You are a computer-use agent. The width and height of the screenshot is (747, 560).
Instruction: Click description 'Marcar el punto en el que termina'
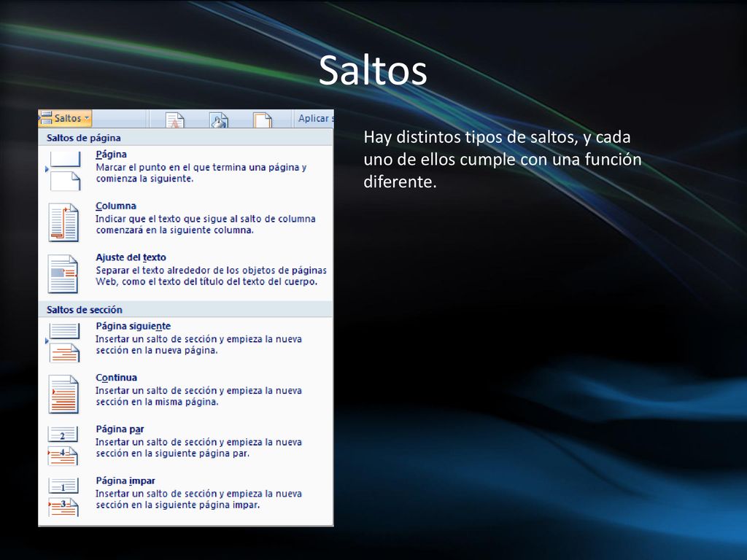201,173
